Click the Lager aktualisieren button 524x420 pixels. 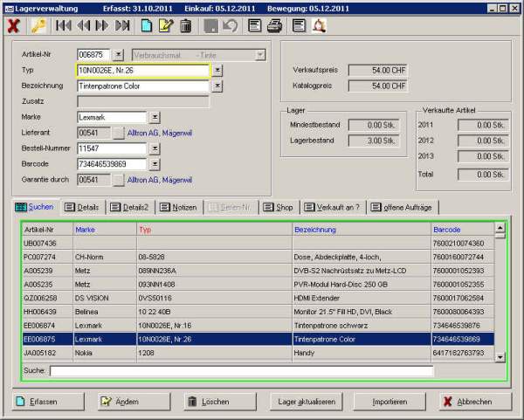click(307, 401)
